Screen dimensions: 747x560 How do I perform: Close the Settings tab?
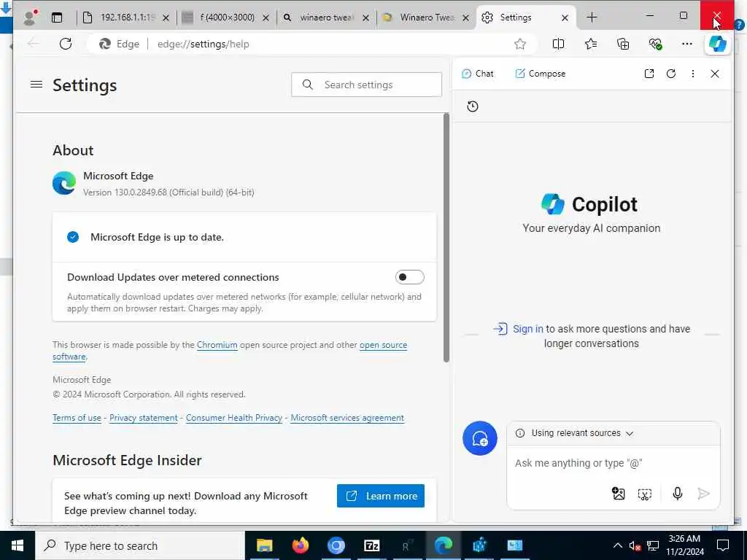click(x=565, y=17)
